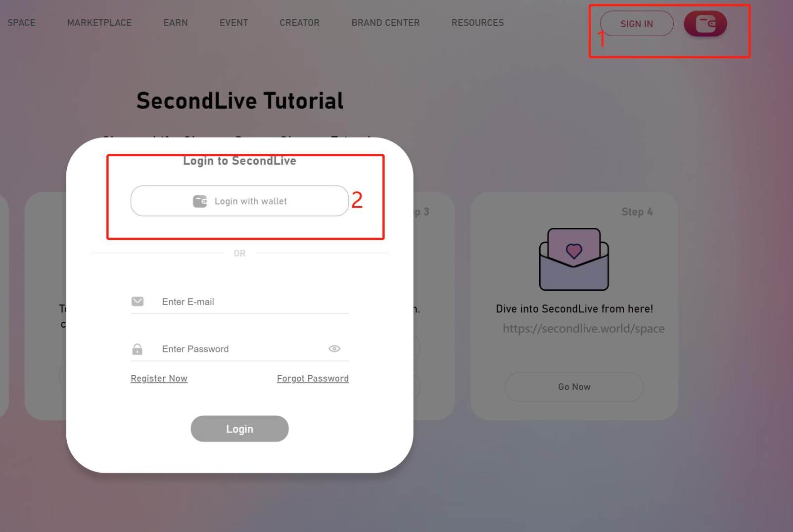Screen dimensions: 793x532
Task: Open the RESOURCES menu
Action: 477,23
